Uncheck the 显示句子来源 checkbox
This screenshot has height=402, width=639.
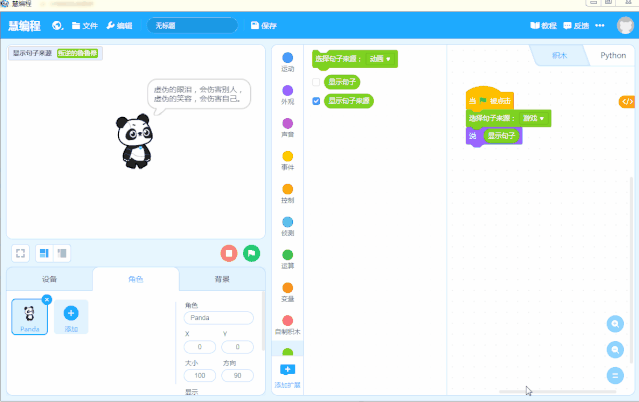click(x=316, y=101)
